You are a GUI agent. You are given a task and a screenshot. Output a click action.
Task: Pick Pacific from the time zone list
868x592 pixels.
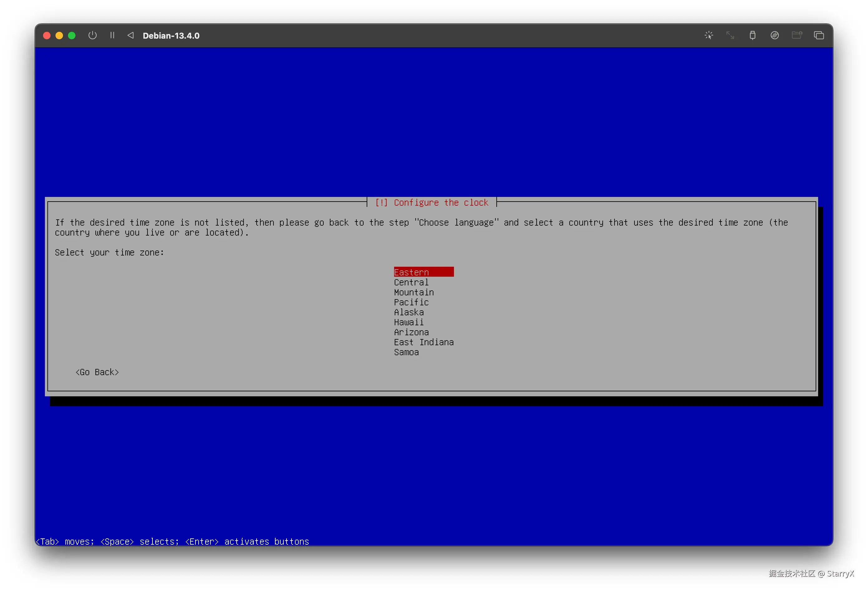tap(411, 302)
